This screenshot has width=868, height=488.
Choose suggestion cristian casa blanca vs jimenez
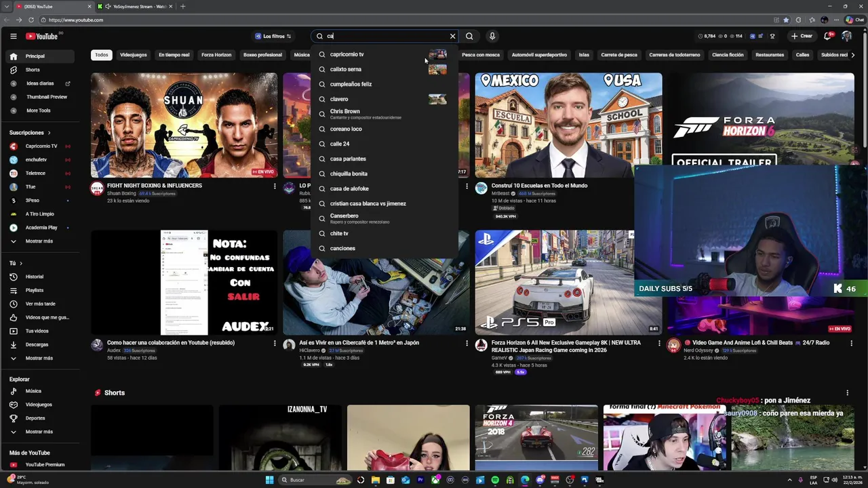coord(384,203)
